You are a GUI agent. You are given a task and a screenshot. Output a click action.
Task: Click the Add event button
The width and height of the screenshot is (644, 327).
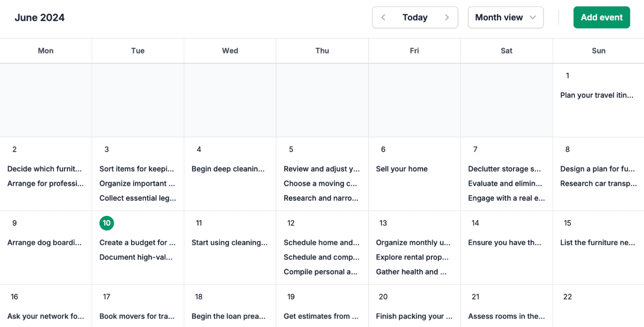(601, 18)
